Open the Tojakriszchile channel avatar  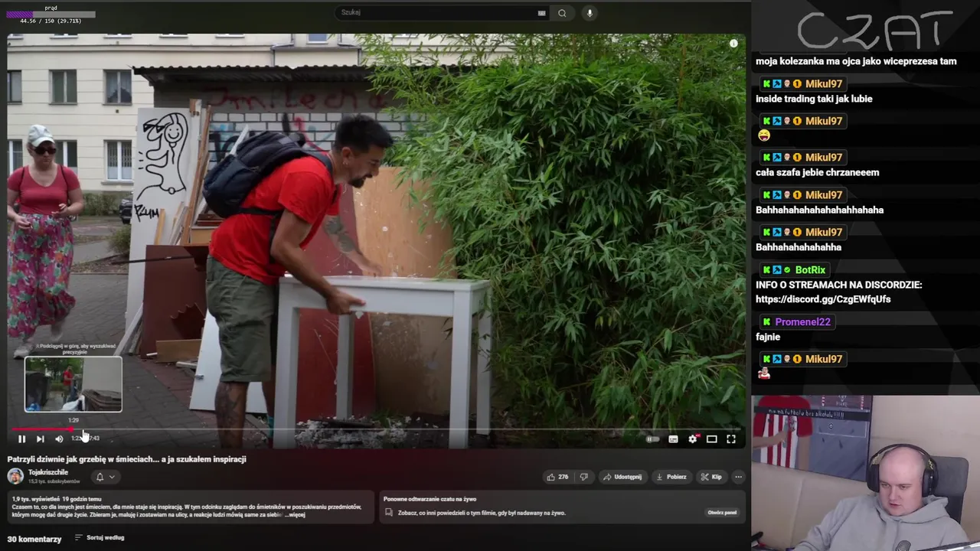click(15, 476)
